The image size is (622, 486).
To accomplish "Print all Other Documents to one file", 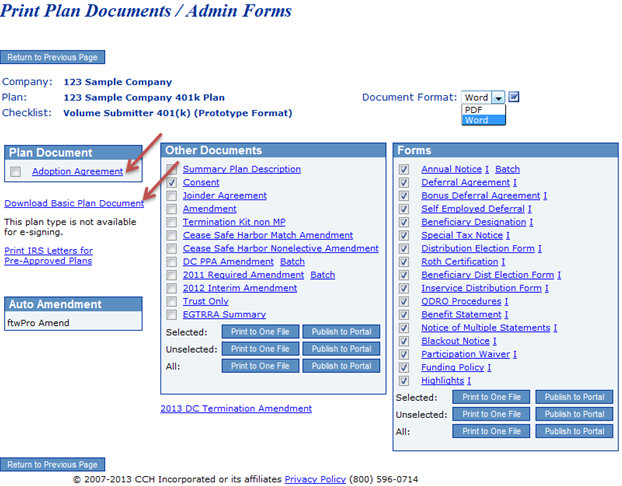I will (260, 366).
